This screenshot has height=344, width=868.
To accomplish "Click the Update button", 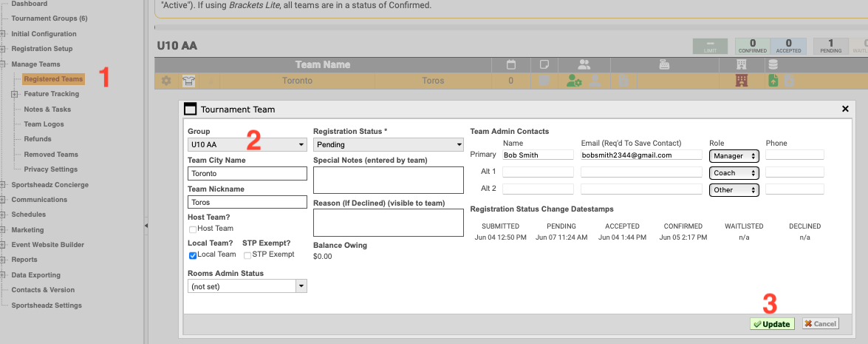I will click(x=772, y=324).
